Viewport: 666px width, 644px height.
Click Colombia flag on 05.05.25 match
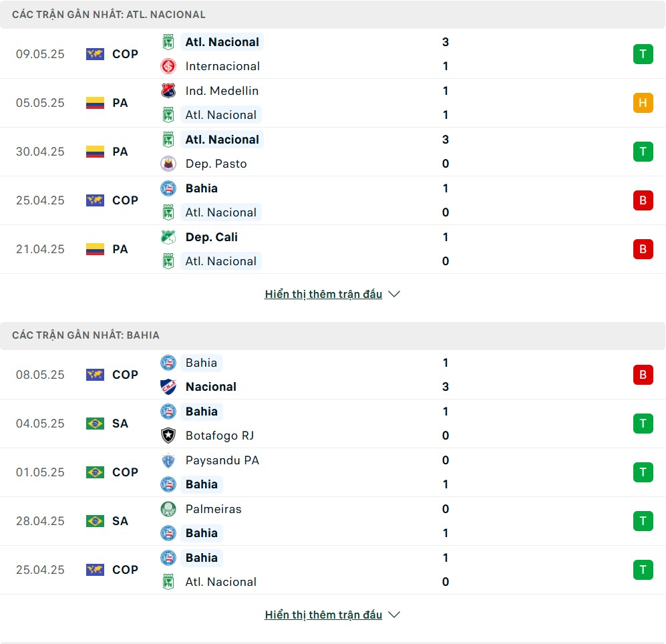coord(95,103)
